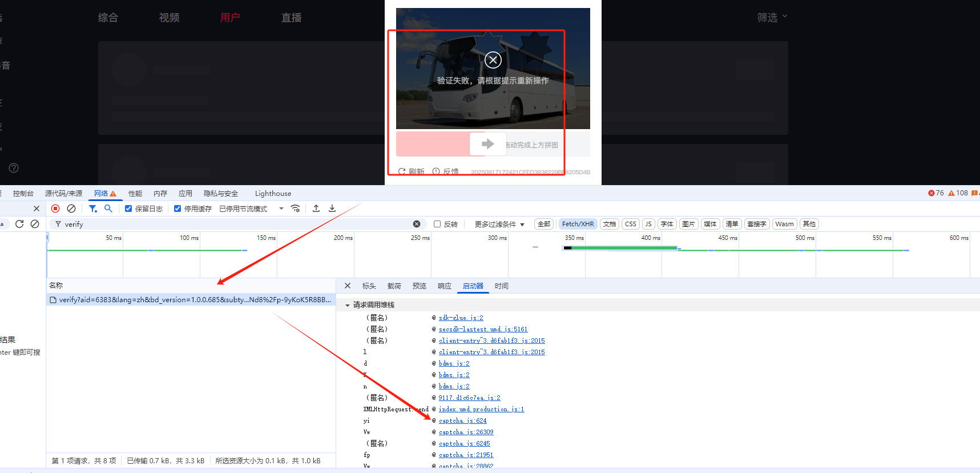
Task: Open captcha feedback link
Action: click(446, 171)
